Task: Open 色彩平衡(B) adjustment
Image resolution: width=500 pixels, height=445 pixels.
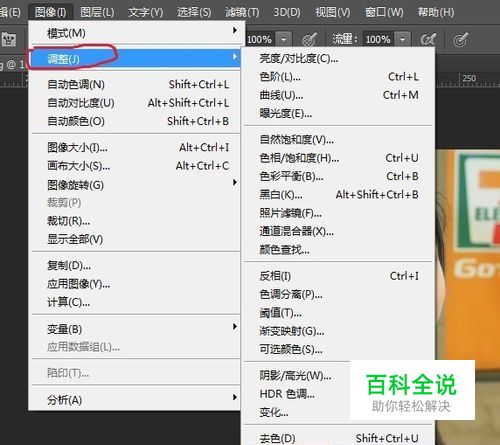Action: coord(338,176)
